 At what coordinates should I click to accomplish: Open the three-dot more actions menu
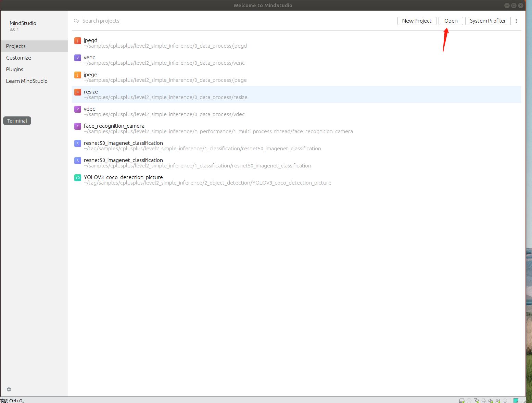click(516, 21)
